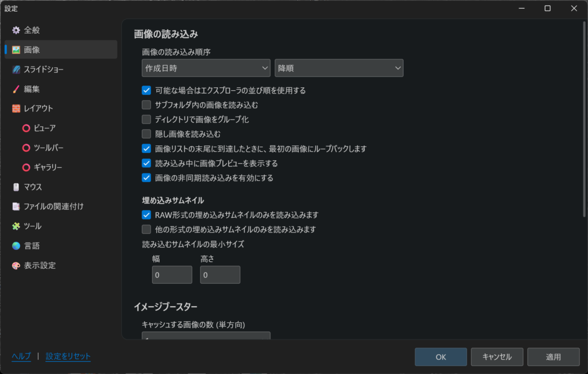Click the globe icon beside 言語
588x374 pixels.
tap(16, 246)
